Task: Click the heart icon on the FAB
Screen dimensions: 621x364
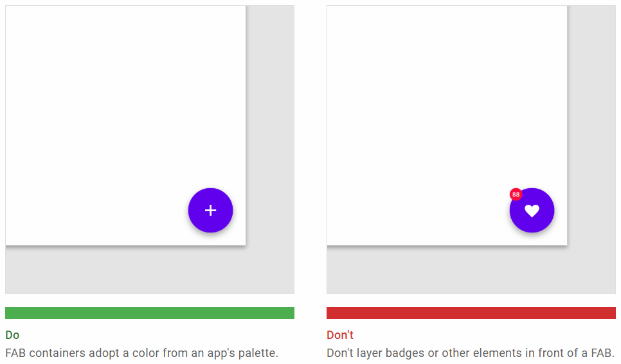Action: point(532,211)
